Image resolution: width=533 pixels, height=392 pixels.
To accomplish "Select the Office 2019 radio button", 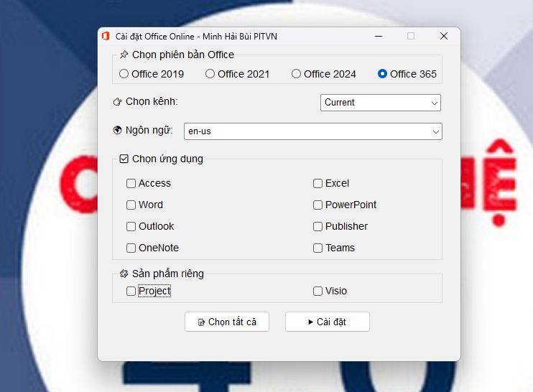I will [124, 74].
